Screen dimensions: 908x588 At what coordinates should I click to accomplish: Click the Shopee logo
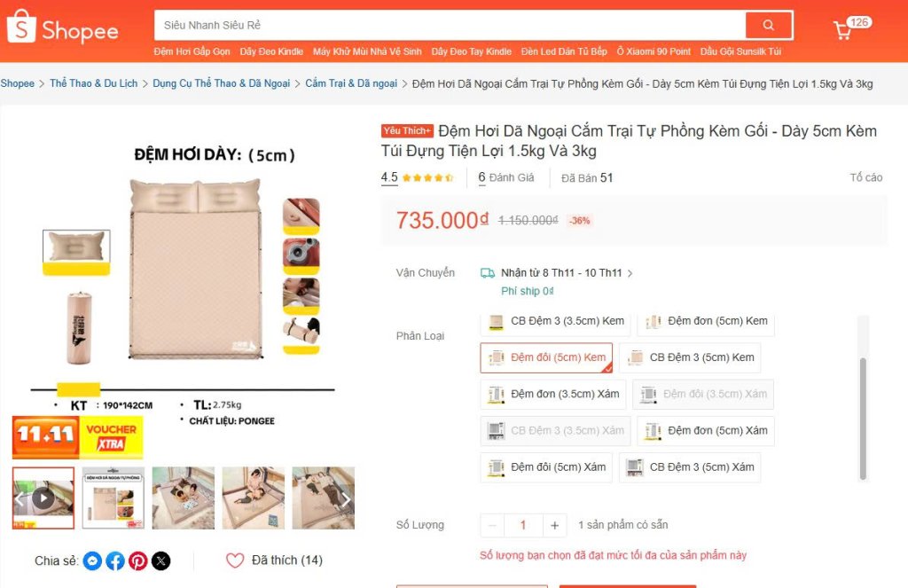click(x=63, y=27)
